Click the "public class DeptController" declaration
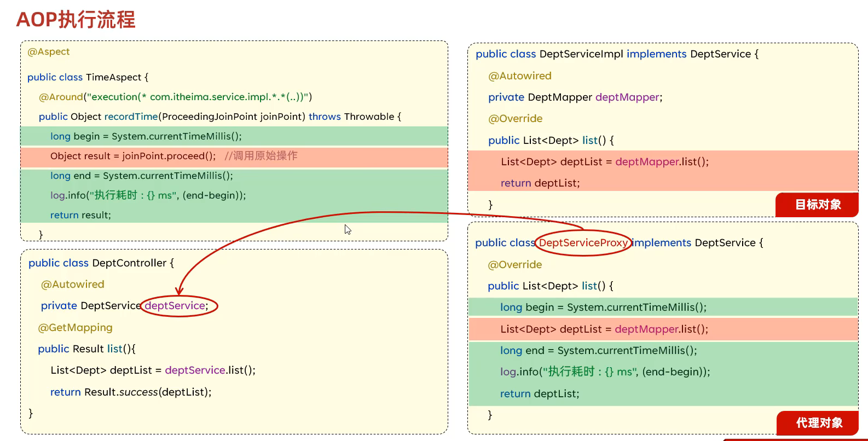Viewport: 868px width, 441px height. point(101,263)
